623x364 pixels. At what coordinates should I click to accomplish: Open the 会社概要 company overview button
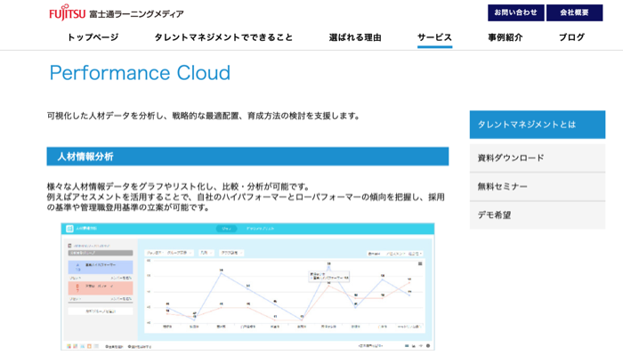pos(575,12)
